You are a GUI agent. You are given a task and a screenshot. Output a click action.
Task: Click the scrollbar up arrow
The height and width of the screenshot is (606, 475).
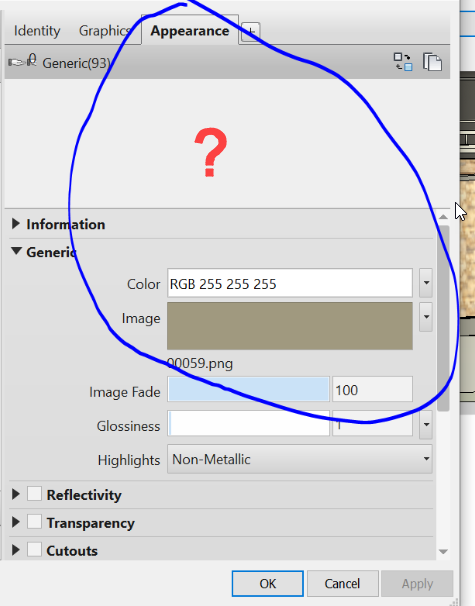443,217
